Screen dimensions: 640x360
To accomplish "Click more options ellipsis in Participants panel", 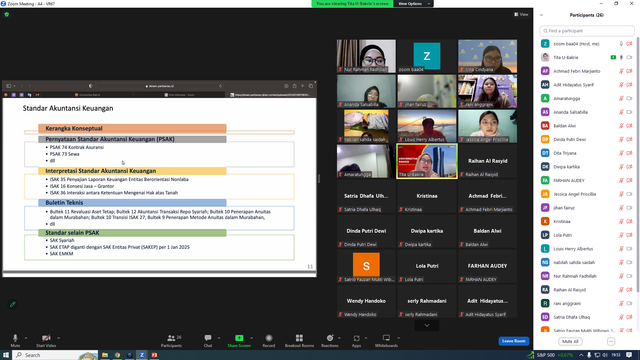I will coord(611,341).
